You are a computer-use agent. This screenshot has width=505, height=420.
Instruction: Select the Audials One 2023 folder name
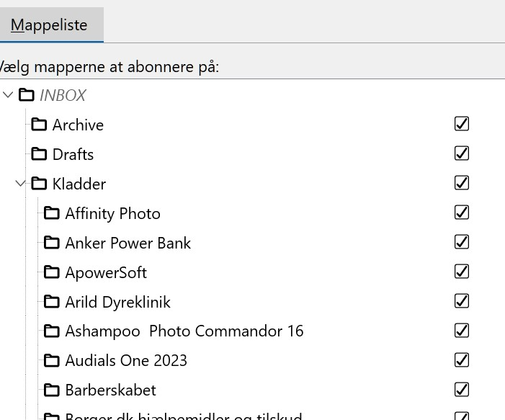coord(126,361)
